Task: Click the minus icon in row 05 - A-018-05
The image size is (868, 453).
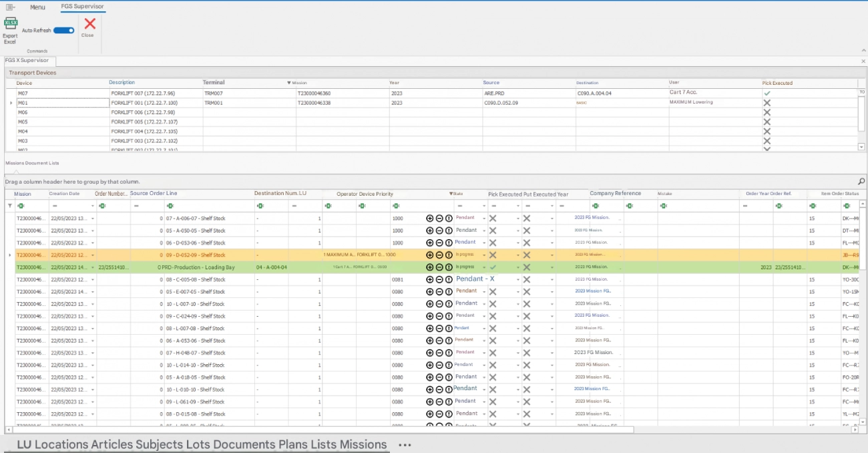Action: [x=439, y=377]
